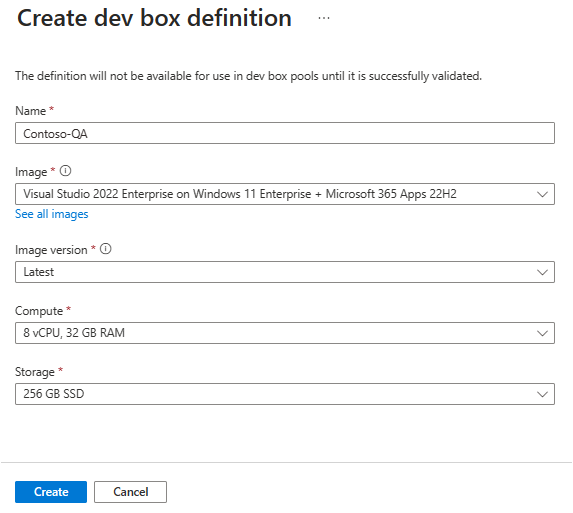The height and width of the screenshot is (513, 573).
Task: Click the info icon next to Image
Action: (65, 171)
